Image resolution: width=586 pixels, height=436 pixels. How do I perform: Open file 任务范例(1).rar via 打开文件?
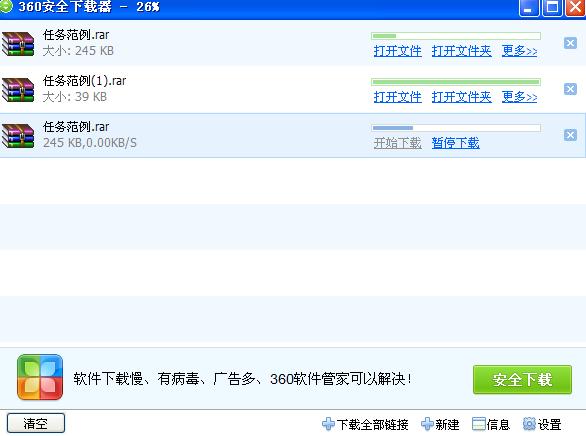(x=398, y=97)
